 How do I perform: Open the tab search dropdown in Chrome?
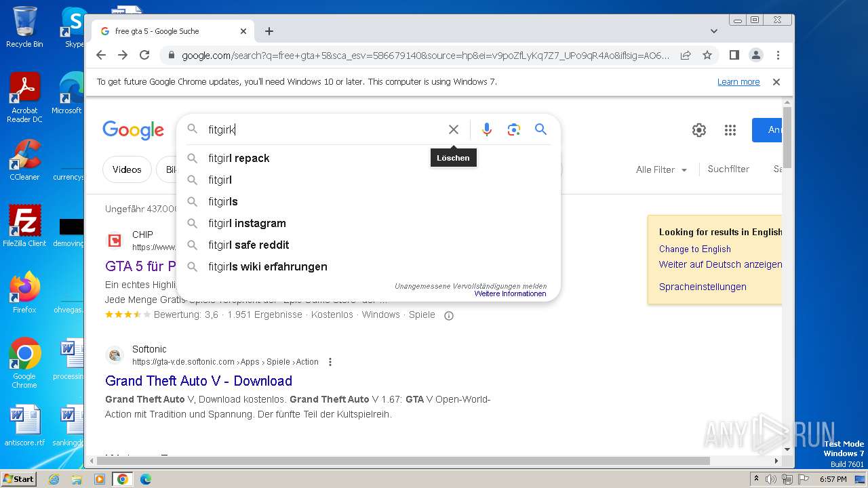coord(714,31)
